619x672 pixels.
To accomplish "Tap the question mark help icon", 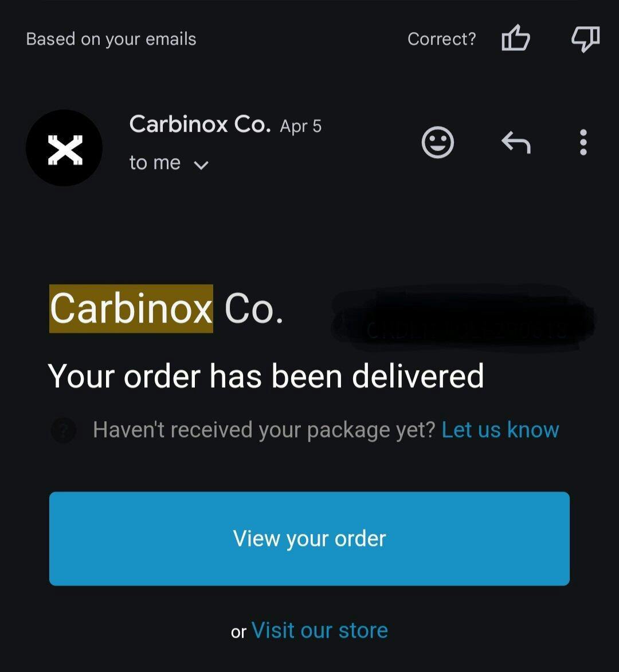I will pyautogui.click(x=64, y=430).
